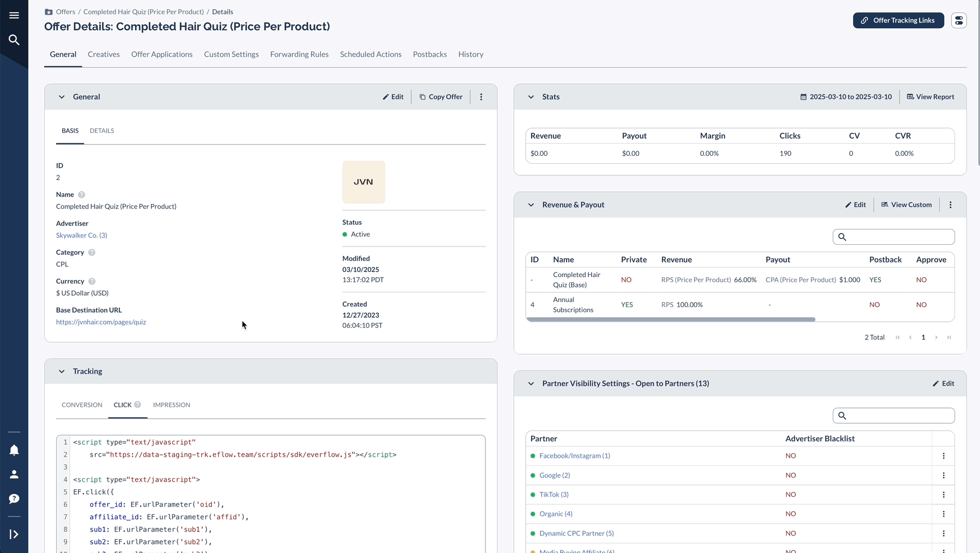
Task: Go to the previous payouts page
Action: point(910,338)
